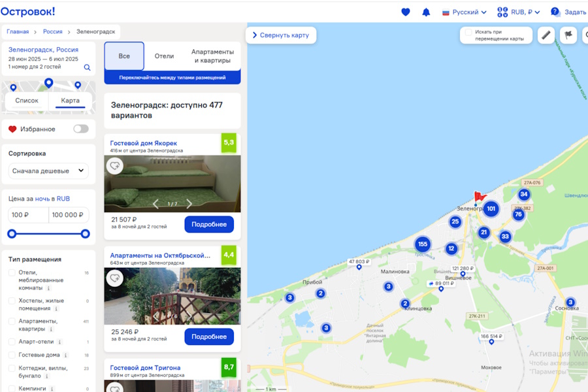
Task: Expand the RUB currency selector
Action: [519, 12]
